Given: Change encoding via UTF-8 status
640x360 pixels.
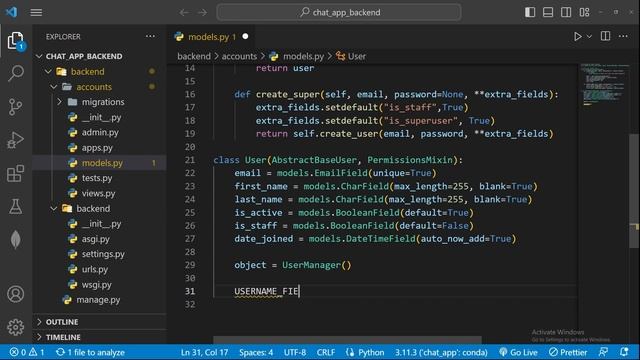Looking at the screenshot, I should (295, 352).
